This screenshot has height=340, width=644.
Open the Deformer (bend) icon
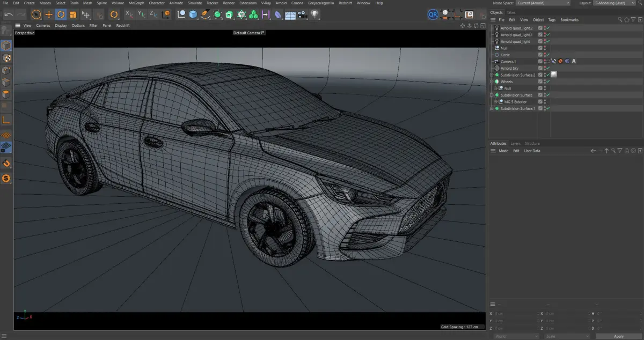278,14
